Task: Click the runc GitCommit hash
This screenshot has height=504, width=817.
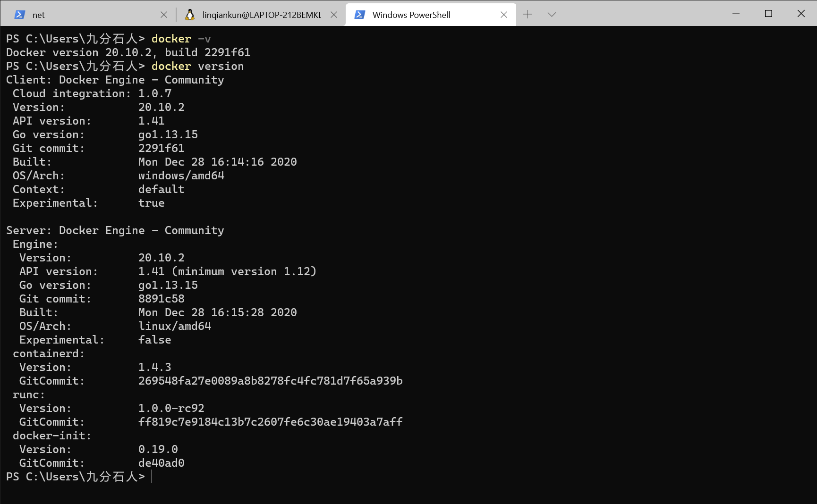Action: pyautogui.click(x=270, y=422)
